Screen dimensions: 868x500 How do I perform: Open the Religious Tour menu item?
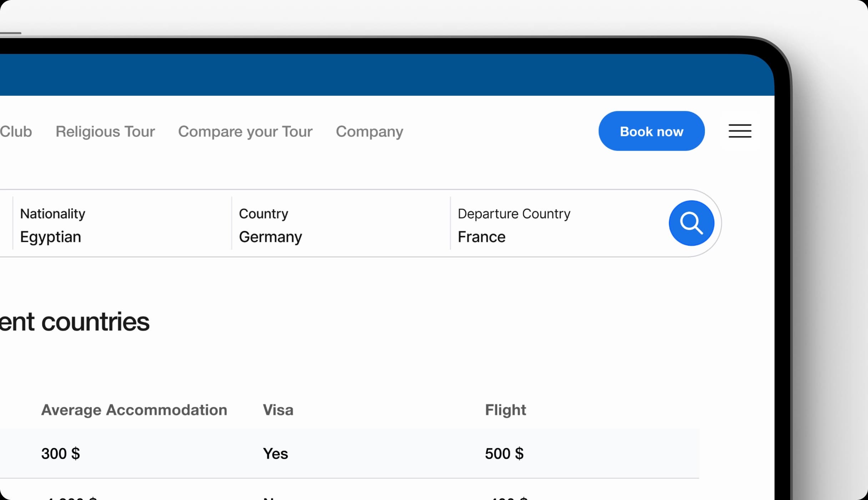click(105, 131)
